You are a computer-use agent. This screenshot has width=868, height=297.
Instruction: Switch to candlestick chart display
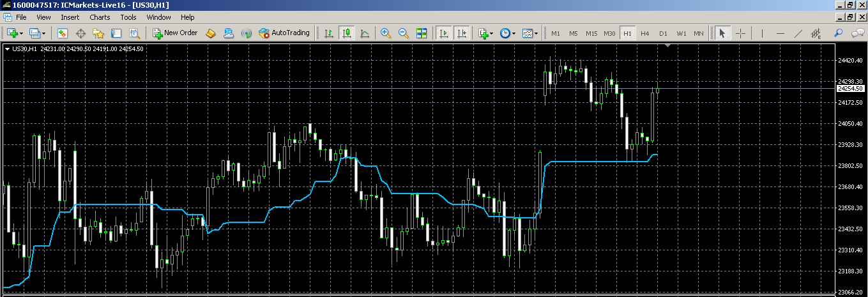[x=347, y=33]
